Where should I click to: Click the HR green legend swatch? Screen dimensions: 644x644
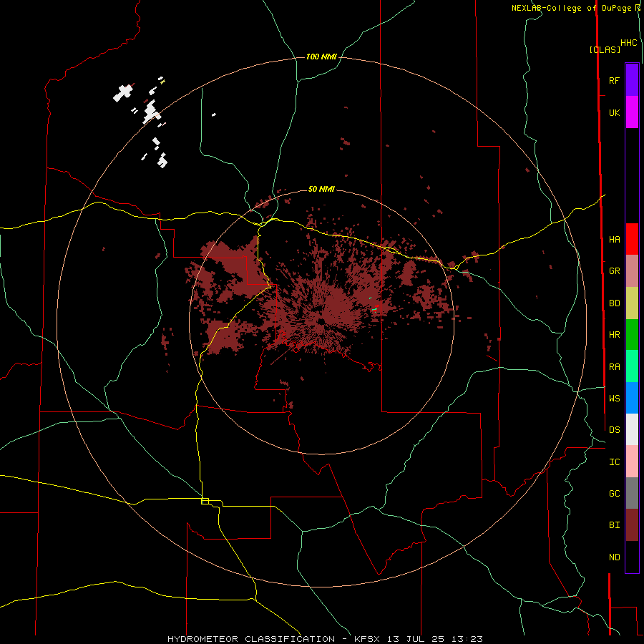[x=632, y=334]
